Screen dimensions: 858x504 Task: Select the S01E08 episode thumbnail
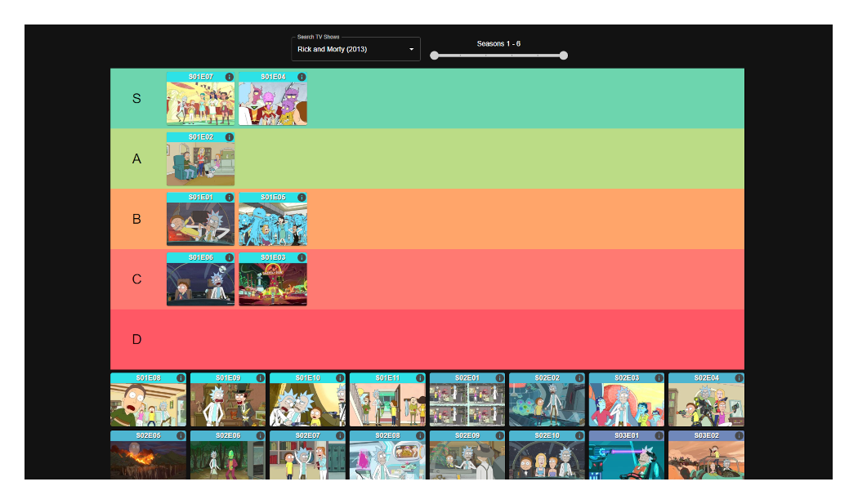(x=148, y=404)
